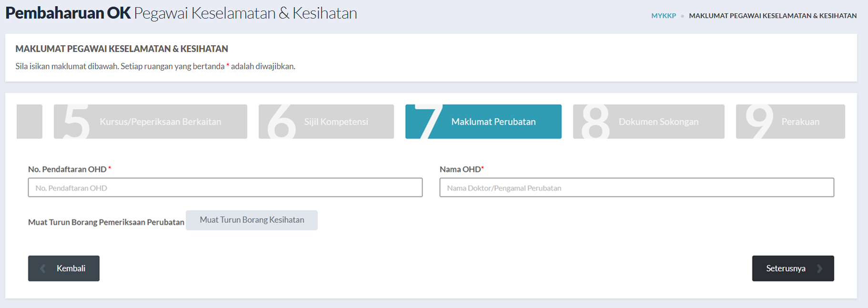Click the 'Sila isikan maklumat dibawah' instruction text
Viewport: 868px width, 308px height.
point(155,66)
